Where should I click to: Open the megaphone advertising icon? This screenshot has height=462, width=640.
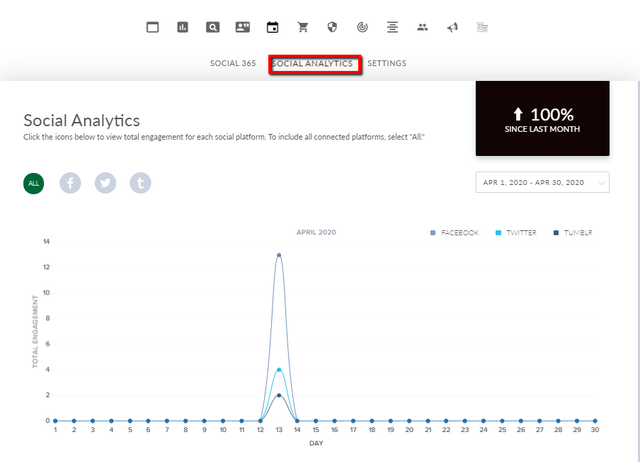click(x=452, y=27)
